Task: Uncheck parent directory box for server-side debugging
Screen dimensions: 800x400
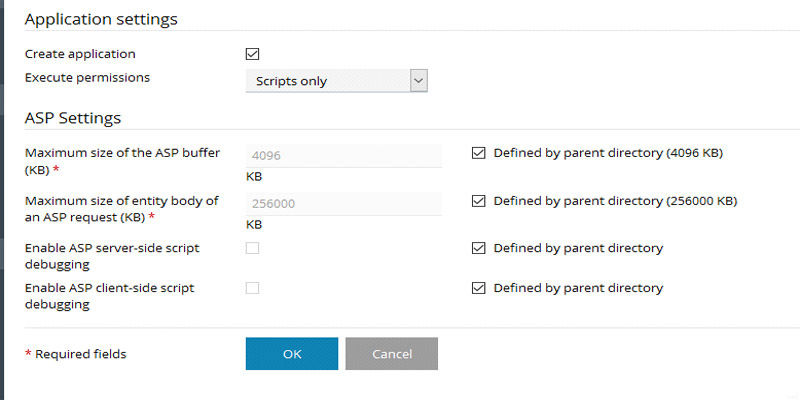Action: tap(478, 248)
